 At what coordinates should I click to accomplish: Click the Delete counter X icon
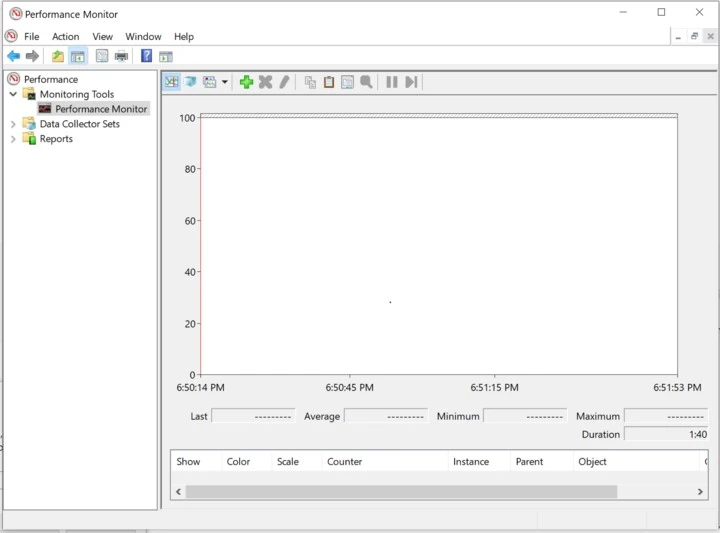tap(265, 82)
